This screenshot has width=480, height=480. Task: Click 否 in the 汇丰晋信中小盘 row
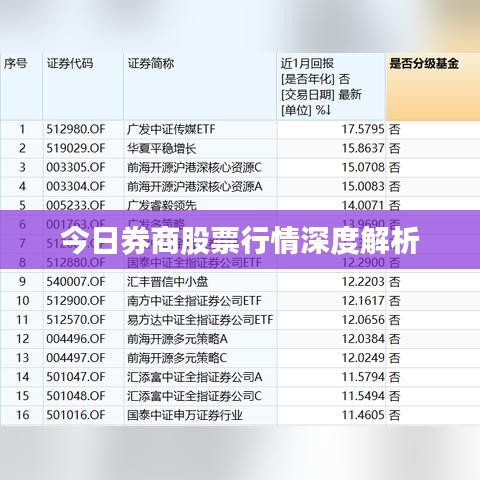[394, 282]
